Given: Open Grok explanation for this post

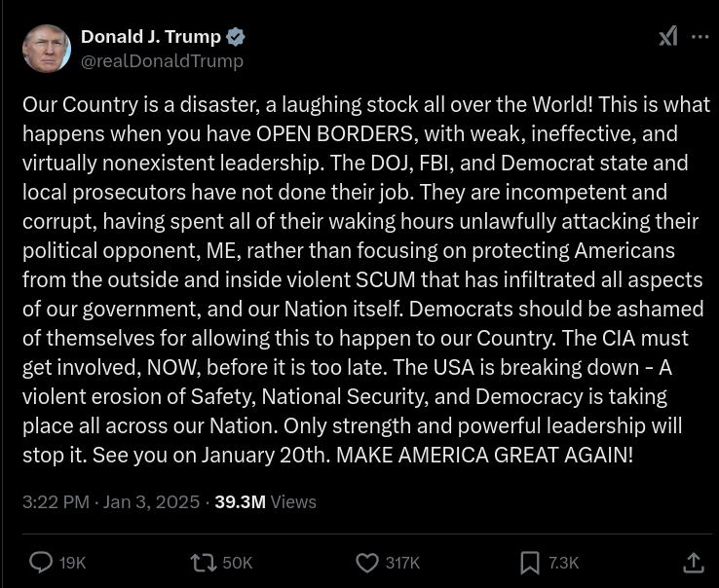Looking at the screenshot, I should [667, 37].
